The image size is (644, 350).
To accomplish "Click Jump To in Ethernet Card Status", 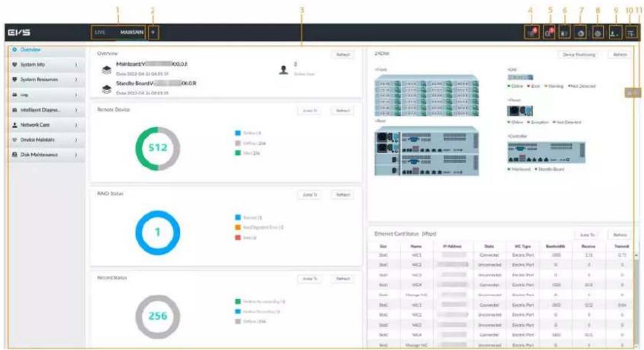I will [587, 235].
